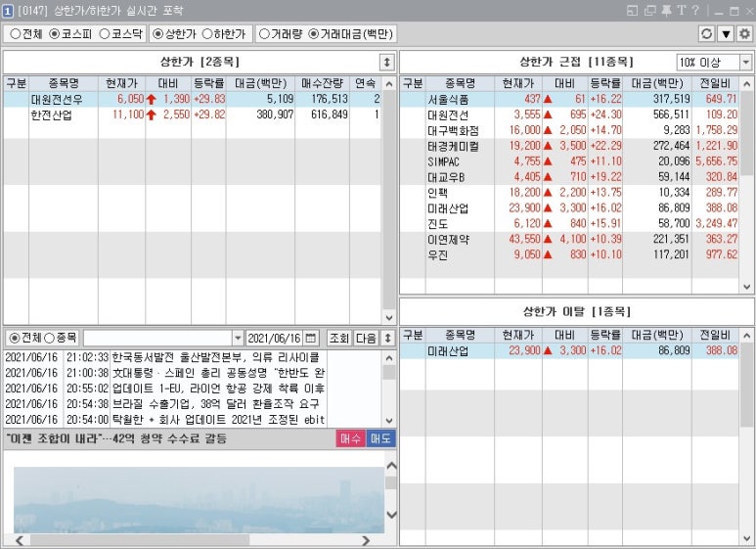Image resolution: width=756 pixels, height=549 pixels.
Task: Click up arrow of 상한가 근접 scrollbar
Action: tap(747, 84)
